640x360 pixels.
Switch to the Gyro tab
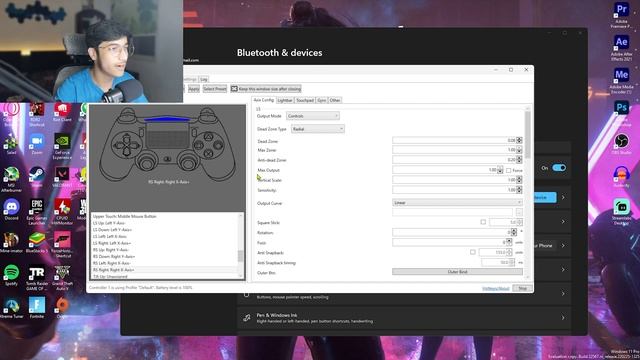pos(322,100)
